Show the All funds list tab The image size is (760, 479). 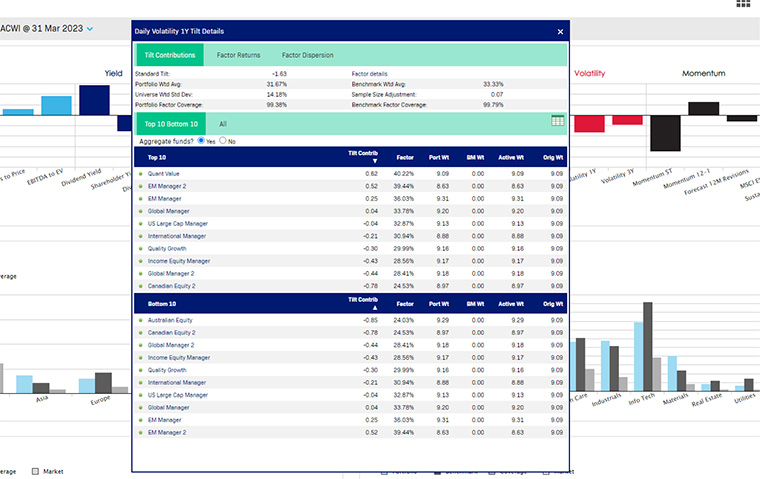click(x=223, y=124)
